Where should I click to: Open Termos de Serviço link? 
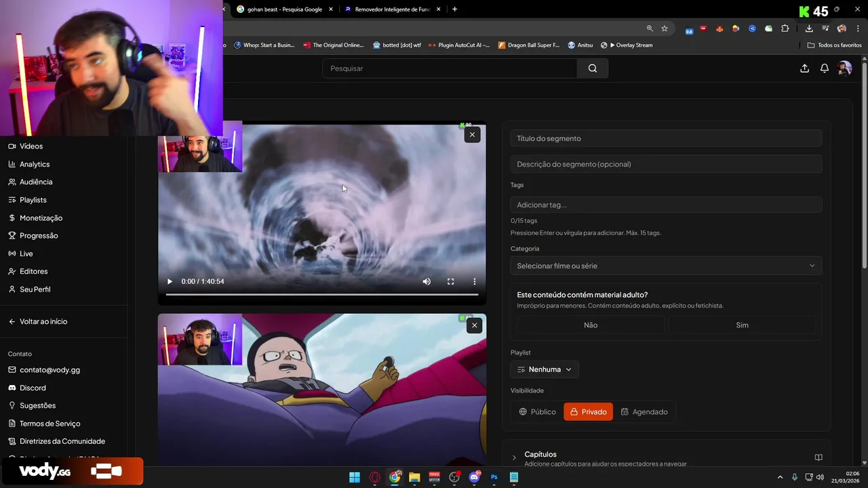[x=44, y=424]
